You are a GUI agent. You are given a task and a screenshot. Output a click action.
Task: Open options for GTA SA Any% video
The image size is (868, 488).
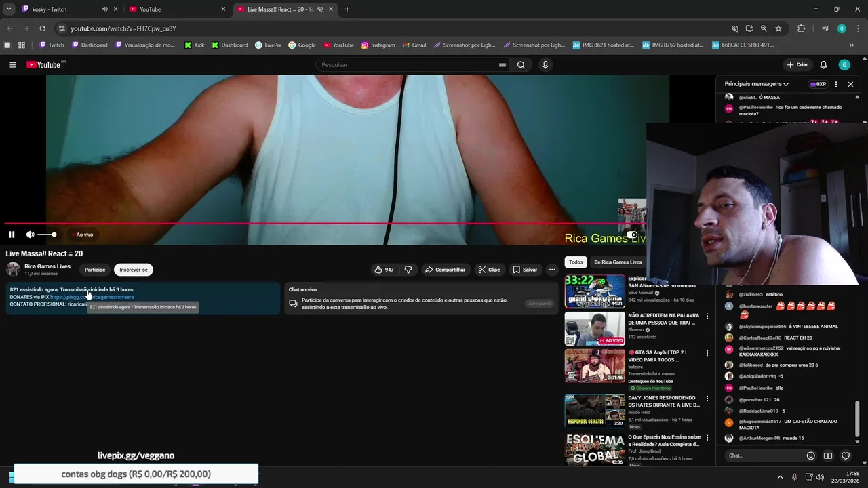[x=707, y=353]
